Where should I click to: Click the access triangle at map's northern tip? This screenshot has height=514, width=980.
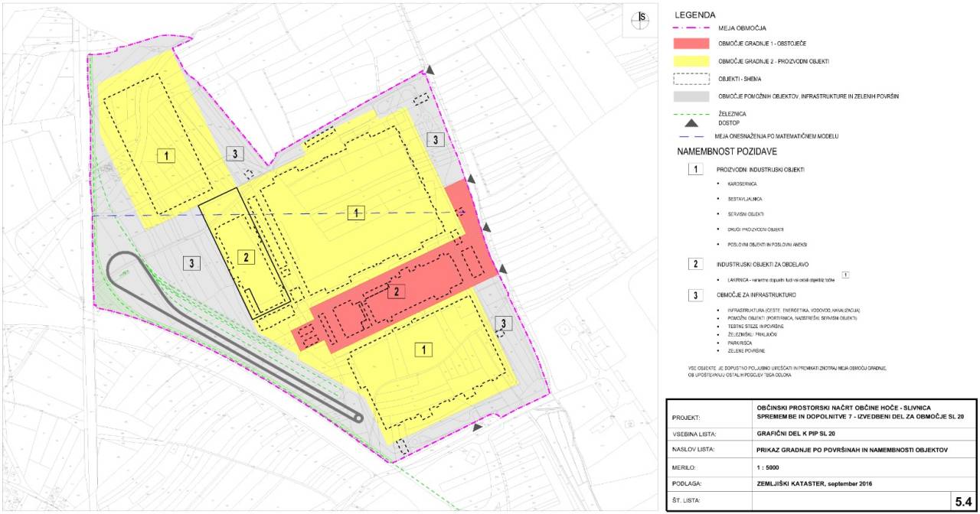coord(430,70)
